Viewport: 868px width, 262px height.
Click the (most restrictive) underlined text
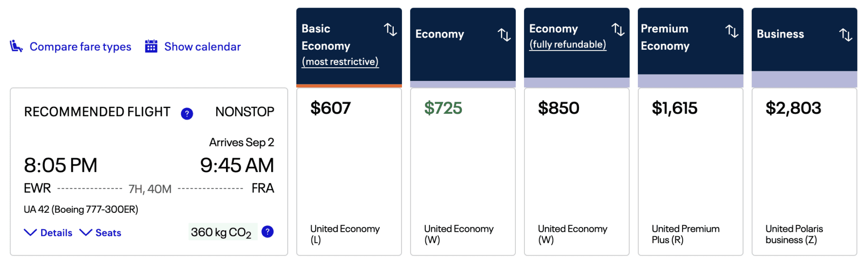tap(340, 61)
